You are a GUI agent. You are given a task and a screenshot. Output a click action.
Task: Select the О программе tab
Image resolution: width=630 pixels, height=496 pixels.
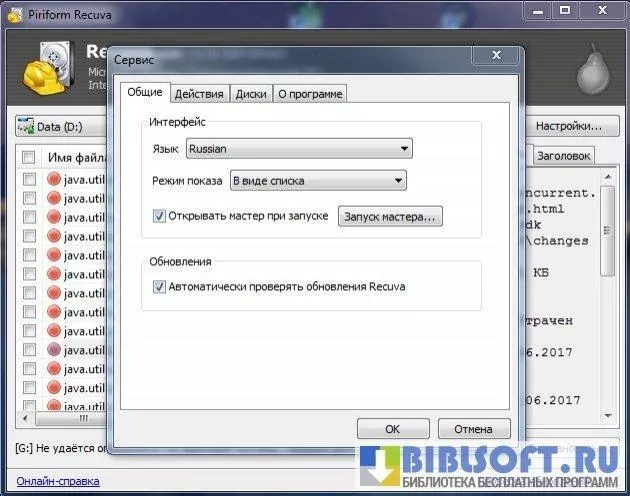coord(310,94)
